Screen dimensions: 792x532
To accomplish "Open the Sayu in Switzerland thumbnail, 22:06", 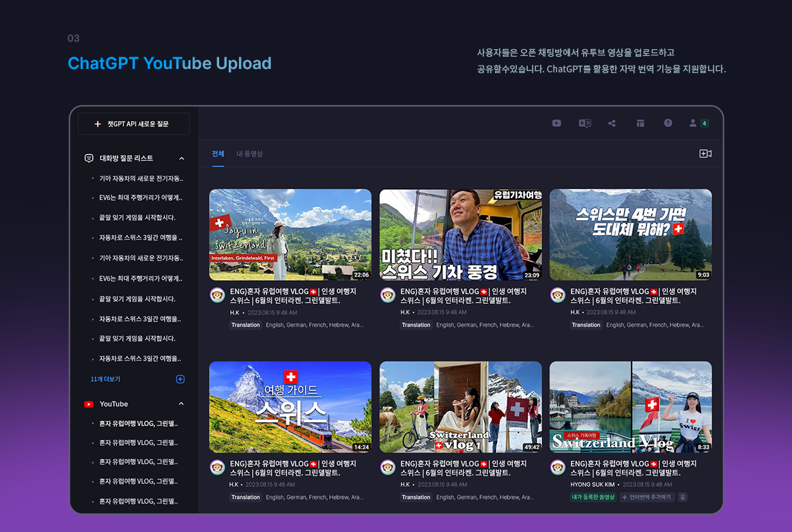I will pos(290,235).
